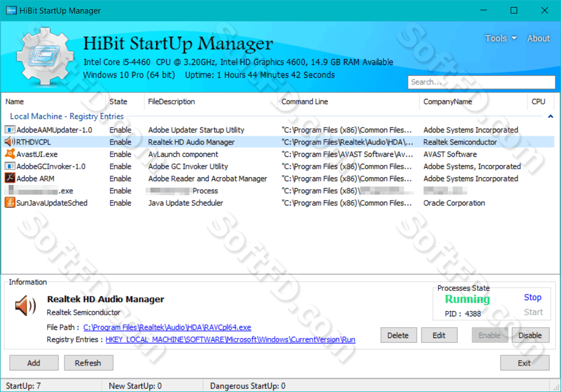Click the Dangerous StartUp: 0 status entry
The image size is (561, 392).
pos(248,386)
